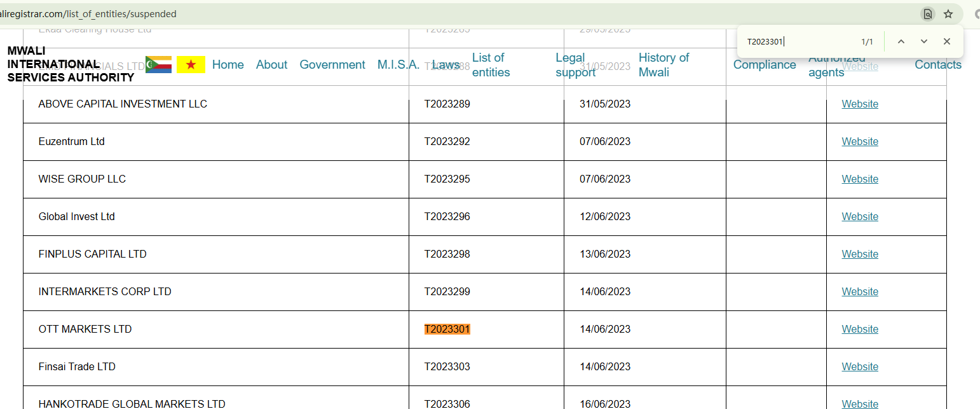
Task: Click the find bar text field
Action: click(x=798, y=41)
